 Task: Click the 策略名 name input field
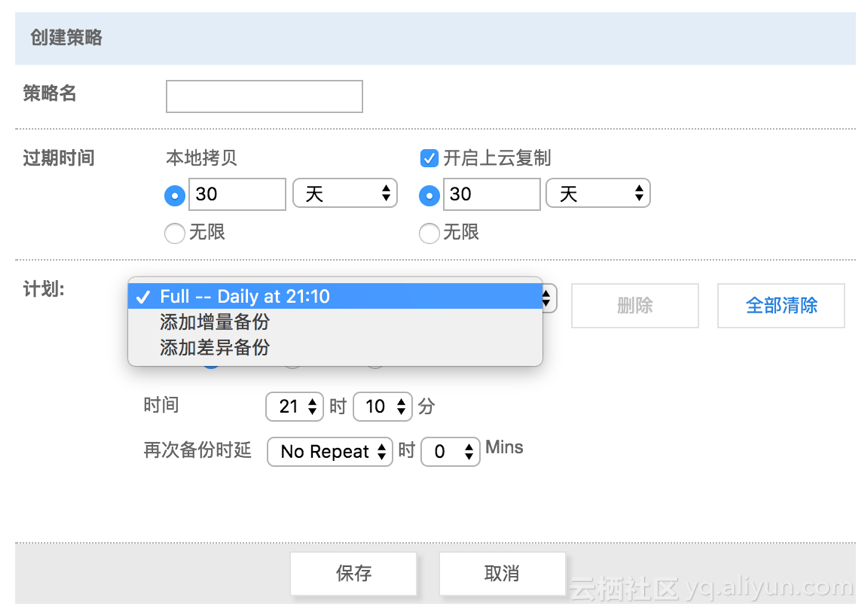click(263, 96)
